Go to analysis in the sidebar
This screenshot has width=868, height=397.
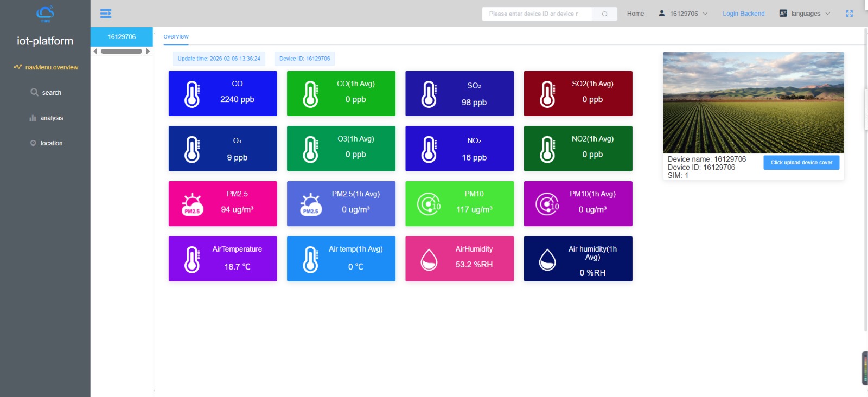pyautogui.click(x=46, y=118)
